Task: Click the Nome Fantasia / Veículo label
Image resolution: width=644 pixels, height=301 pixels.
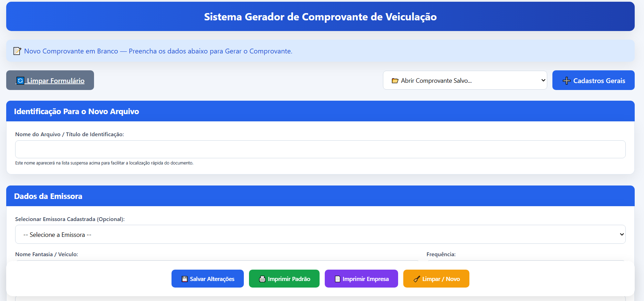Action: (x=46, y=254)
